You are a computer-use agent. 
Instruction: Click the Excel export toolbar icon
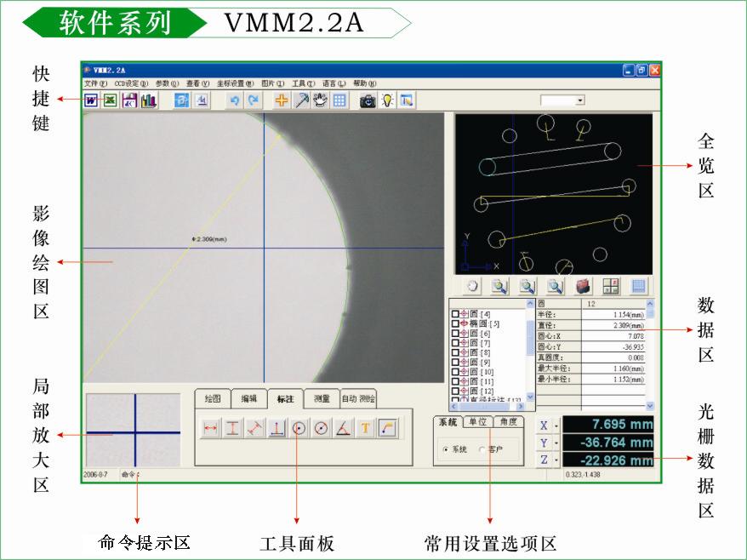(110, 100)
